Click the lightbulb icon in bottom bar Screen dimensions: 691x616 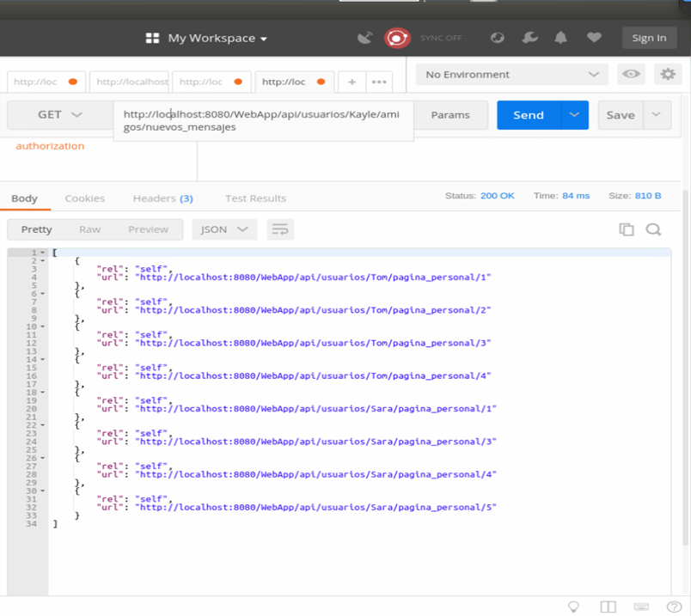tap(573, 607)
